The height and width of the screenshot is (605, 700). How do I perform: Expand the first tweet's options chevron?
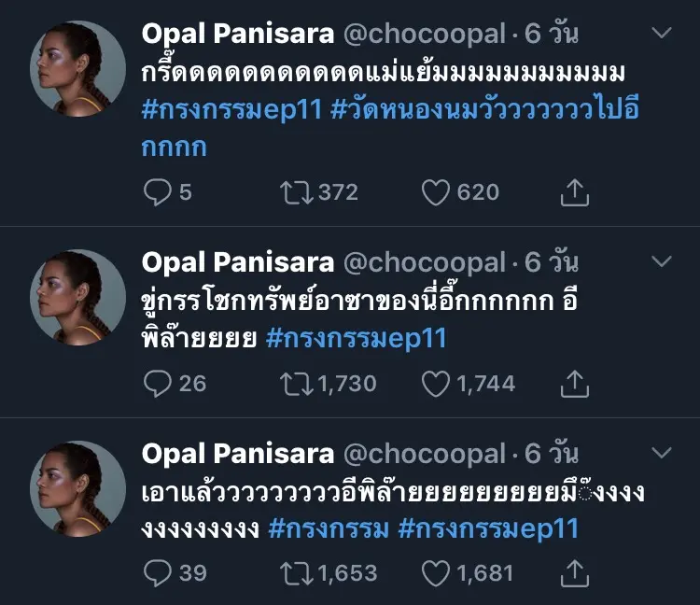pos(661,34)
